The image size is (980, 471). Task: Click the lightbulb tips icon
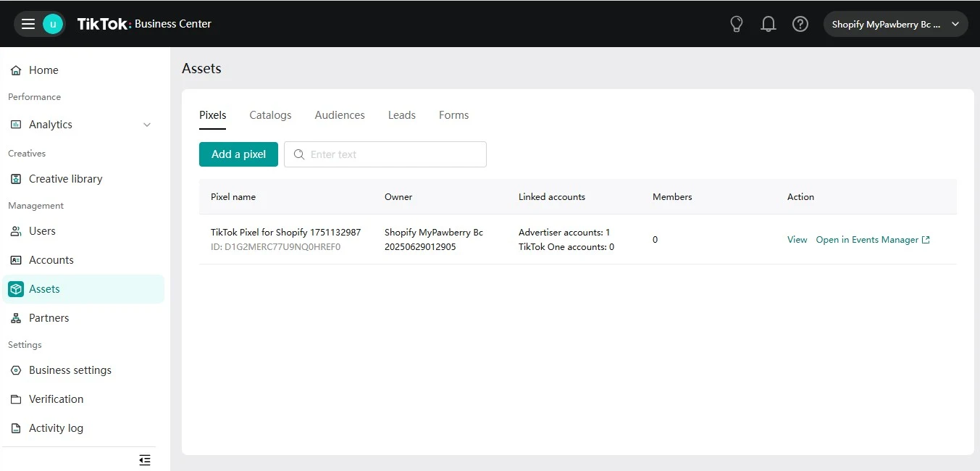(737, 24)
